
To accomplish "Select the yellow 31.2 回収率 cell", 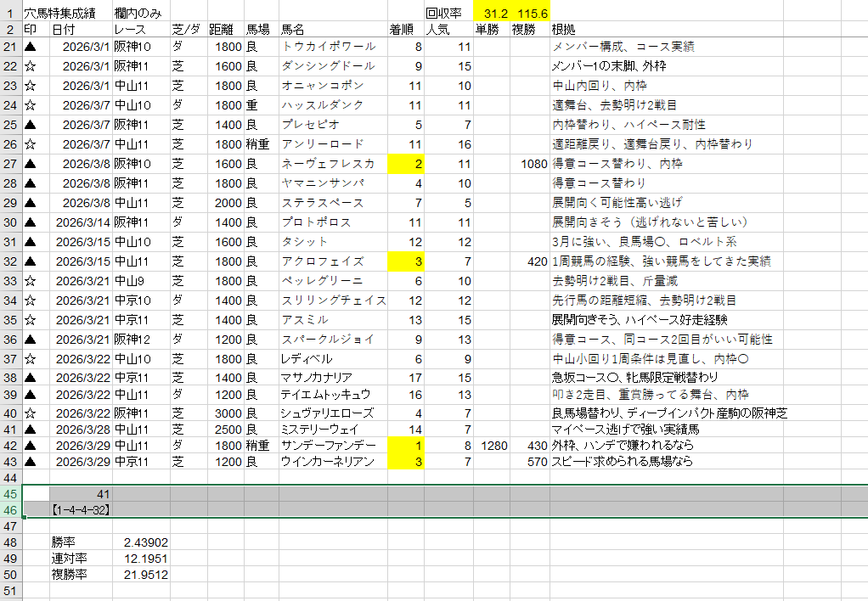I will click(x=491, y=14).
